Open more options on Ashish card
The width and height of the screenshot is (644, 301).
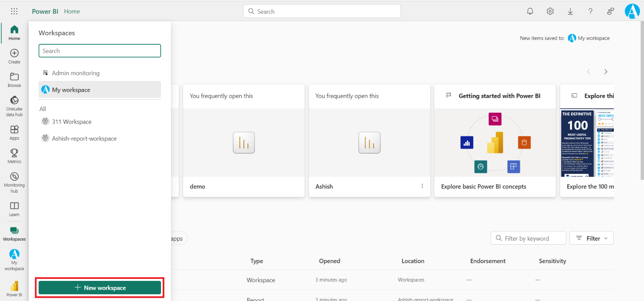422,186
